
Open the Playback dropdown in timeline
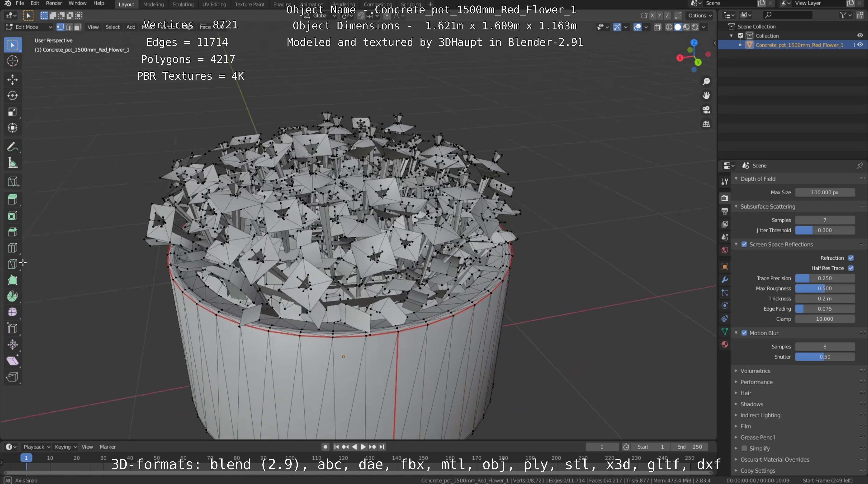tap(37, 447)
